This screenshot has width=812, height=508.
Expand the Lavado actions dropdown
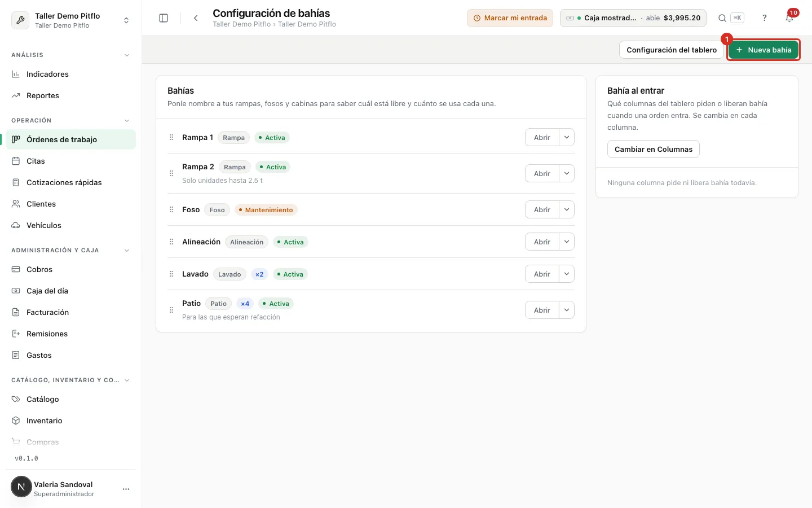tap(567, 274)
